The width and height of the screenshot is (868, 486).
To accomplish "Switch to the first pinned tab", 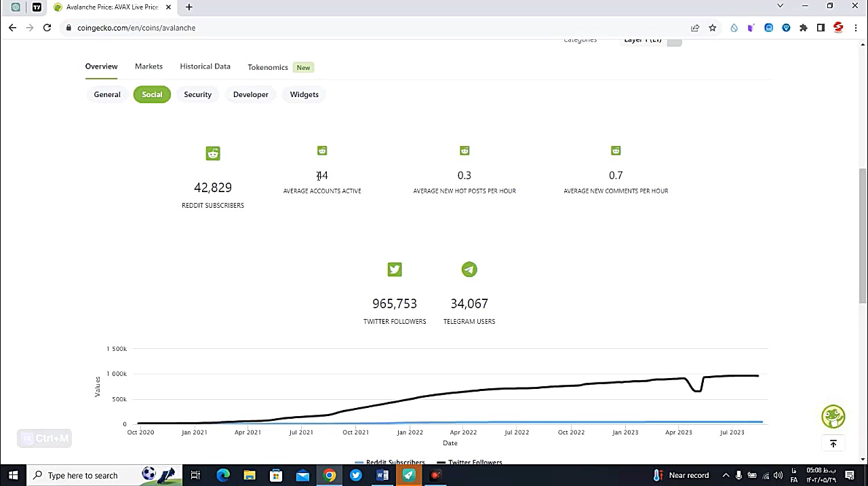I will point(16,7).
